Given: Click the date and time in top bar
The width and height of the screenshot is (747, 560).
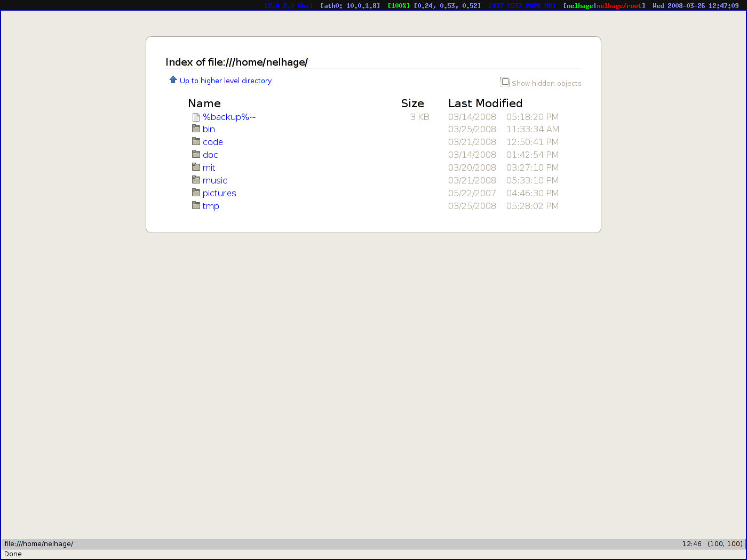Looking at the screenshot, I should (695, 6).
